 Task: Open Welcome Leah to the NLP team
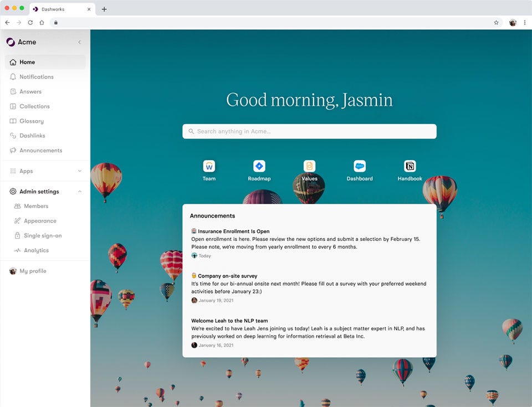[229, 321]
